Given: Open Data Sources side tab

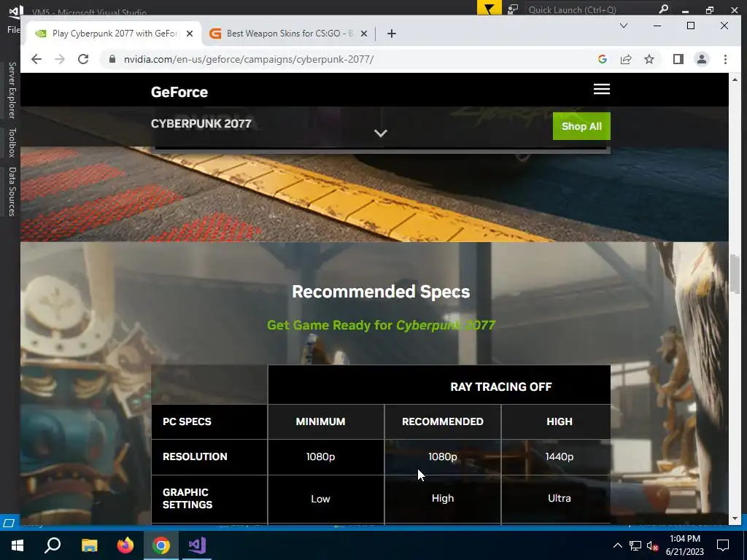Looking at the screenshot, I should pos(12,192).
